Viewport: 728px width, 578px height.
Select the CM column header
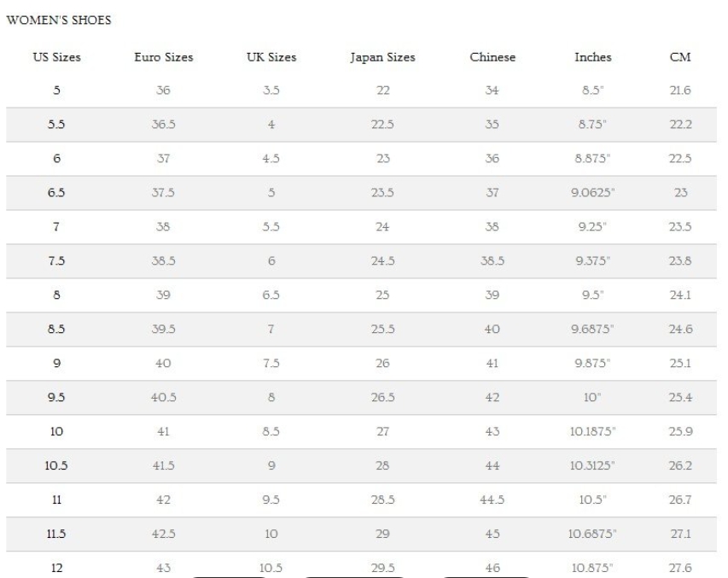click(680, 58)
